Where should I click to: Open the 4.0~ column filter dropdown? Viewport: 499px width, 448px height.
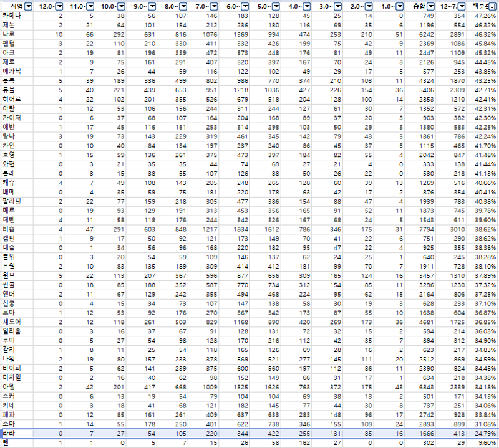pyautogui.click(x=307, y=6)
